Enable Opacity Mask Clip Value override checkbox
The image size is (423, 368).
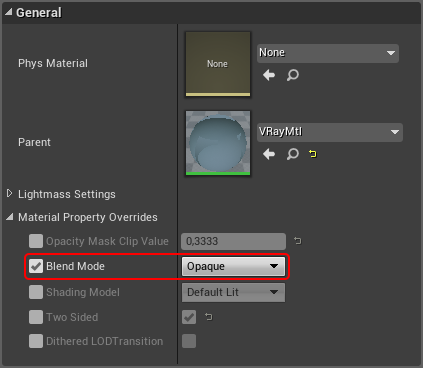(36, 241)
